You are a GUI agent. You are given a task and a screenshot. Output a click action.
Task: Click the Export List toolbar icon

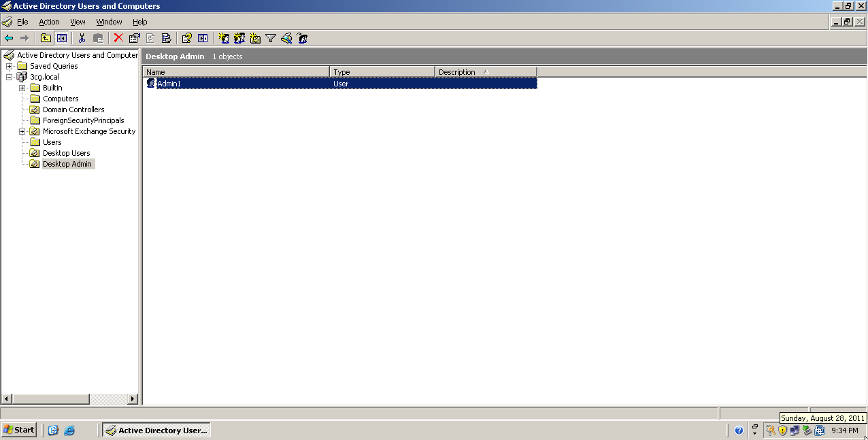[166, 38]
